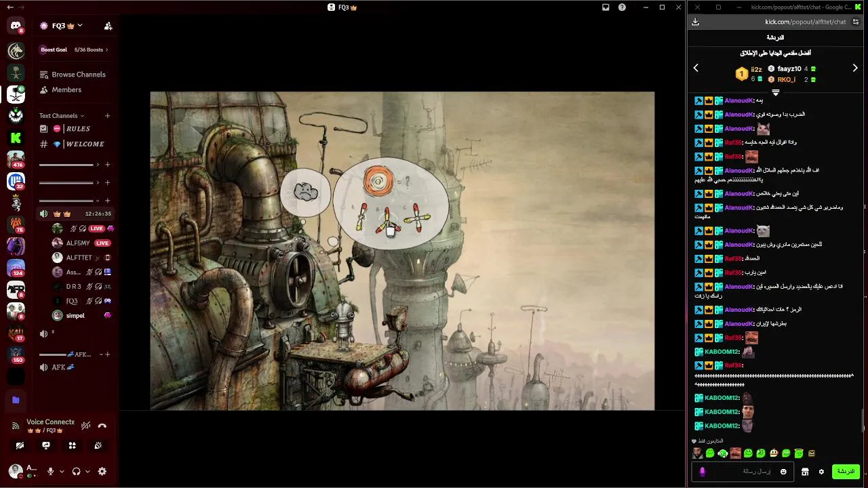The image size is (868, 488).
Task: Open Browse Channels
Action: [75, 75]
